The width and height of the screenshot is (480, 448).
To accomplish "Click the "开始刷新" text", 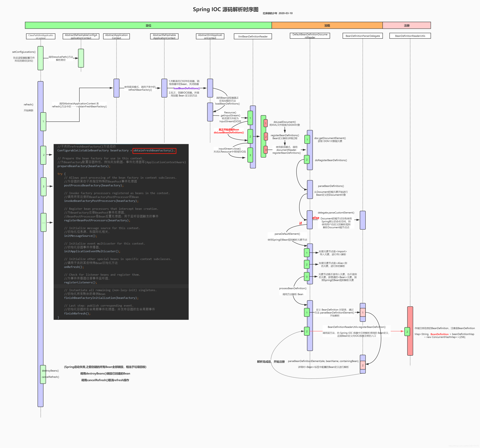I will pyautogui.click(x=28, y=110).
